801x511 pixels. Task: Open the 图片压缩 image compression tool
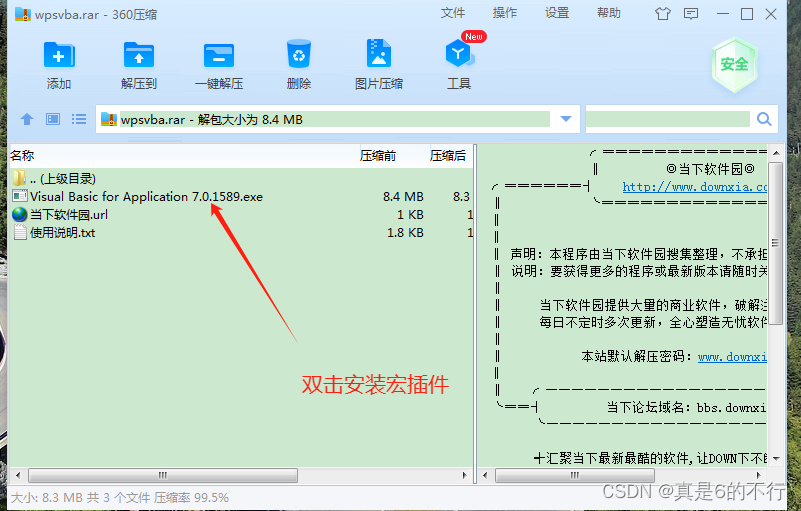tap(379, 54)
